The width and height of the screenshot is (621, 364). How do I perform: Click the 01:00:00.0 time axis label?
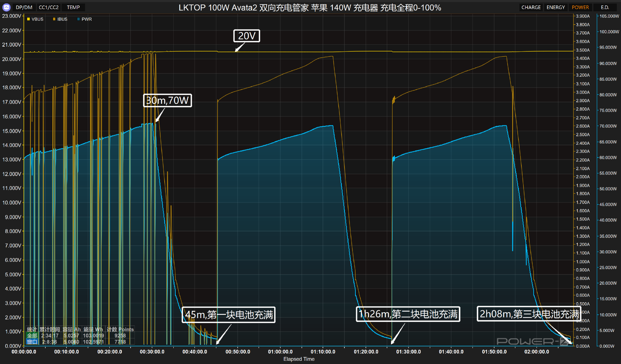click(x=280, y=352)
